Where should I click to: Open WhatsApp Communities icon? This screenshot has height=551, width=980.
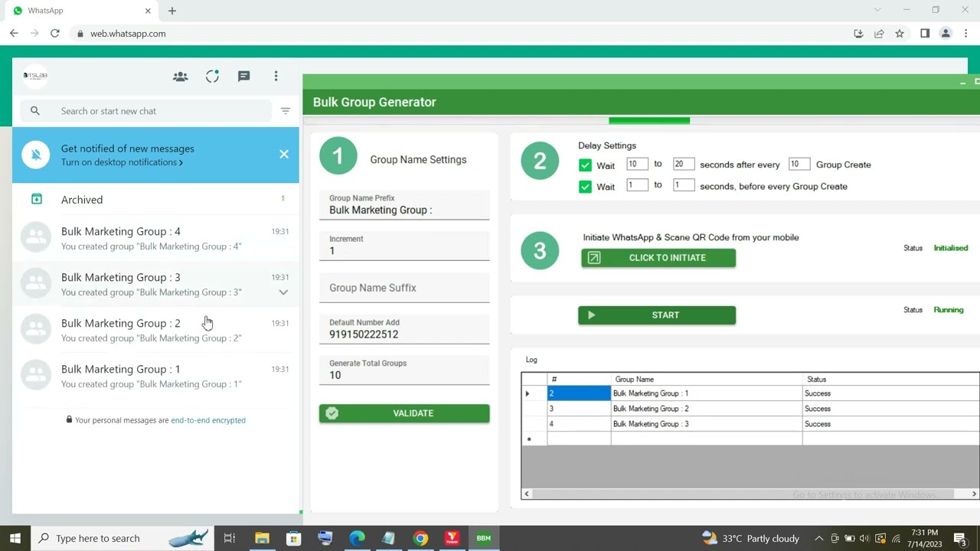(x=180, y=77)
